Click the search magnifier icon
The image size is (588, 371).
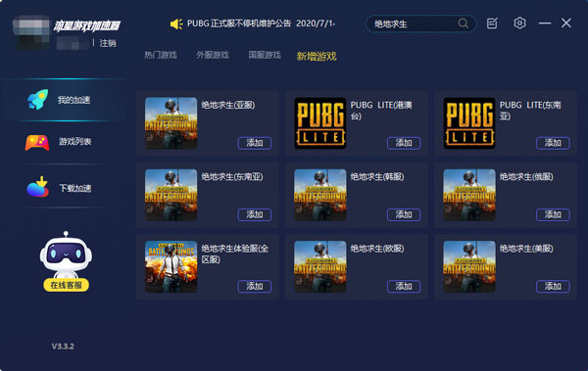coord(464,23)
